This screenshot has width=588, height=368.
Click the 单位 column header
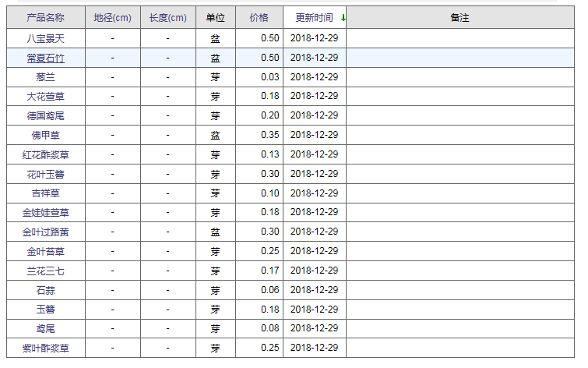coord(215,18)
